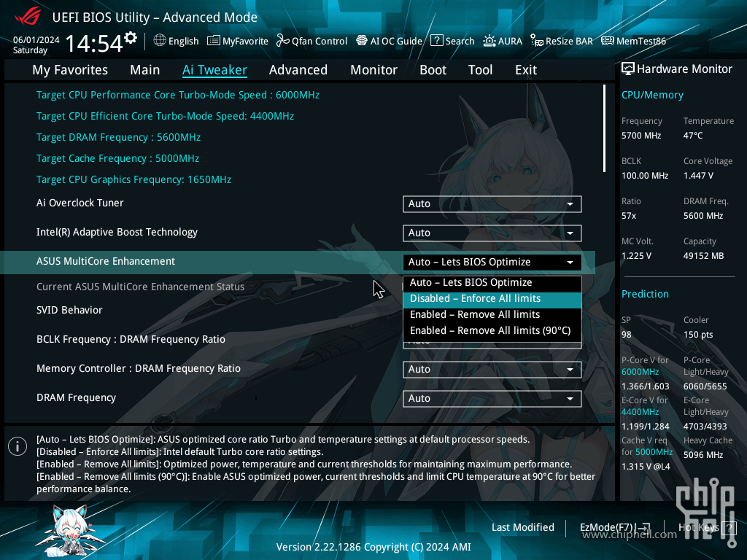Open MyFavorite label
The width and height of the screenshot is (747, 560).
point(245,41)
